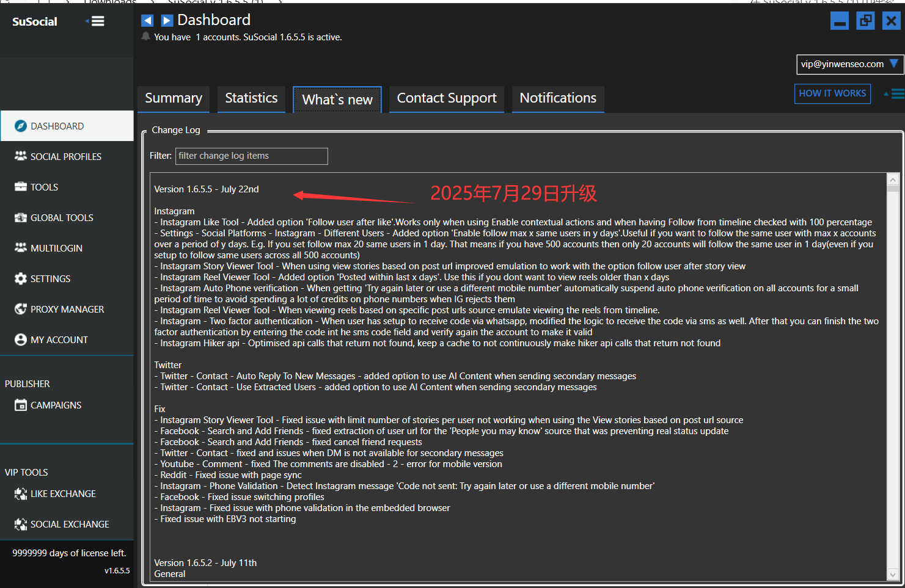905x588 pixels.
Task: Click the Campaigns calendar icon
Action: click(x=20, y=405)
